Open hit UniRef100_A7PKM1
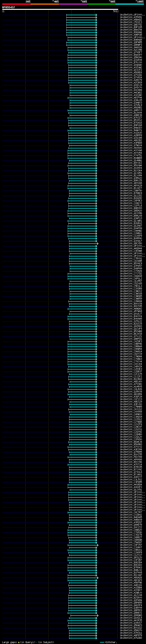Image resolution: width=146 pixels, height=644 pixels. 131,17
